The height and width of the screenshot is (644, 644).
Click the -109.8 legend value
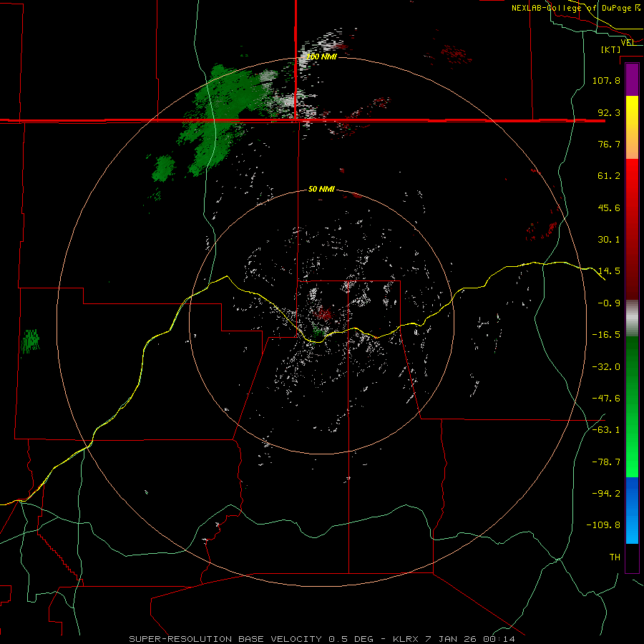[603, 525]
